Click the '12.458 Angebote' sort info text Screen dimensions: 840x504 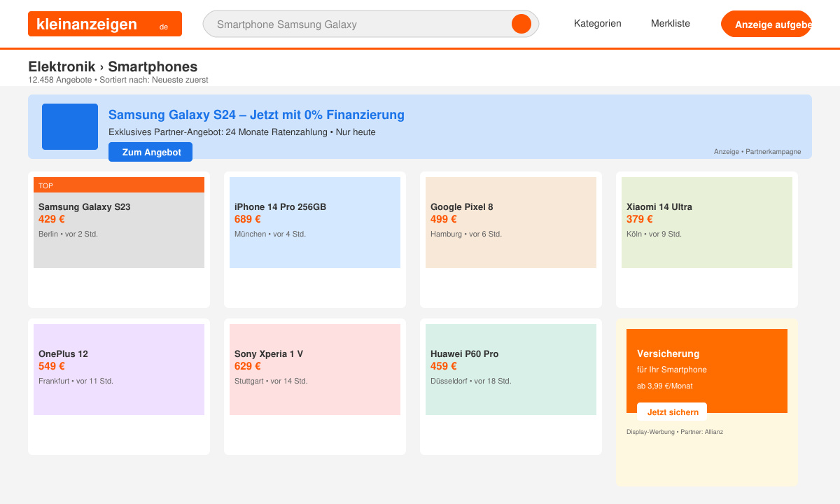(118, 80)
